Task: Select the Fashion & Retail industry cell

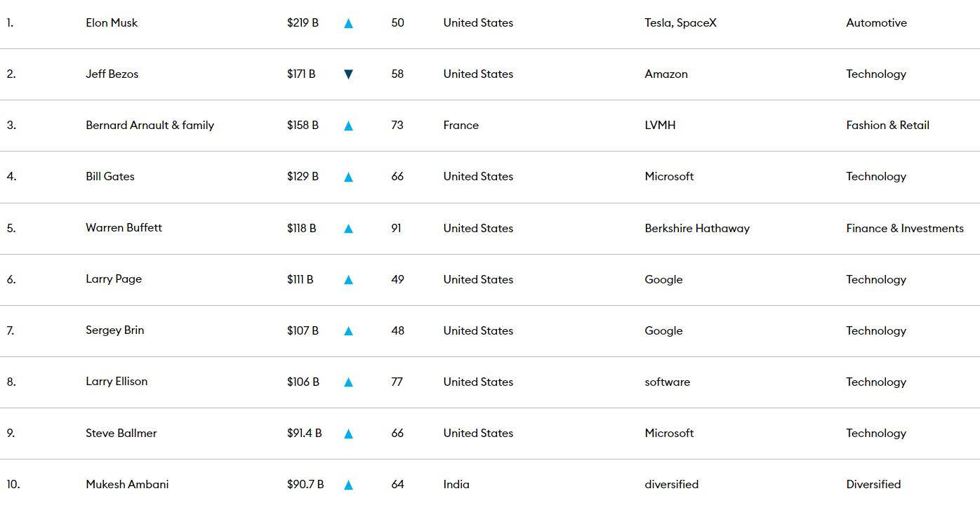Action: [887, 125]
